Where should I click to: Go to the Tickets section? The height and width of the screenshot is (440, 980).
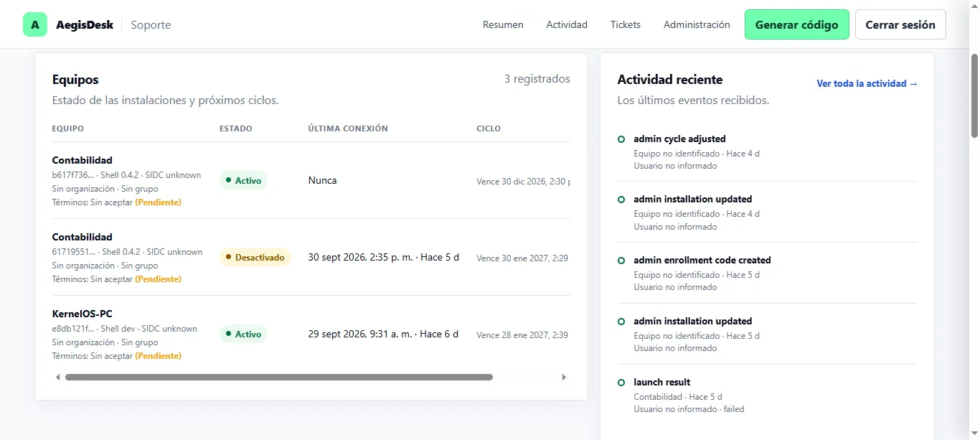[626, 24]
